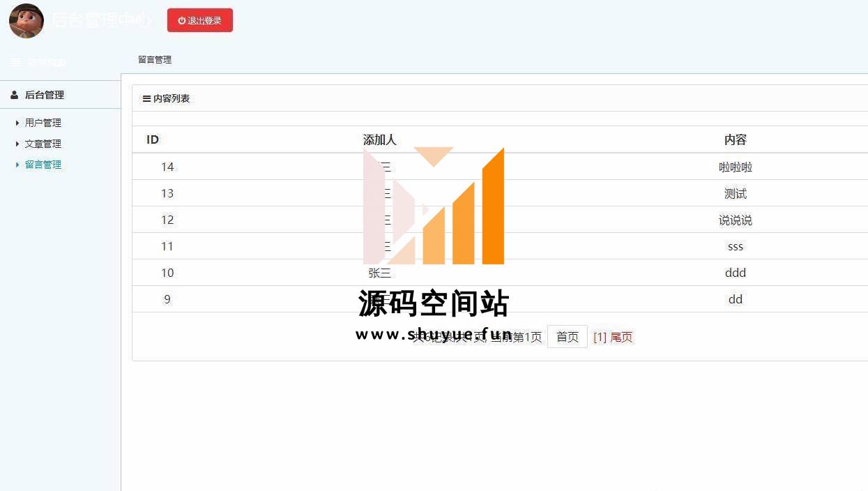
Task: Click the list icon beside 内容列表
Action: pyautogui.click(x=146, y=99)
